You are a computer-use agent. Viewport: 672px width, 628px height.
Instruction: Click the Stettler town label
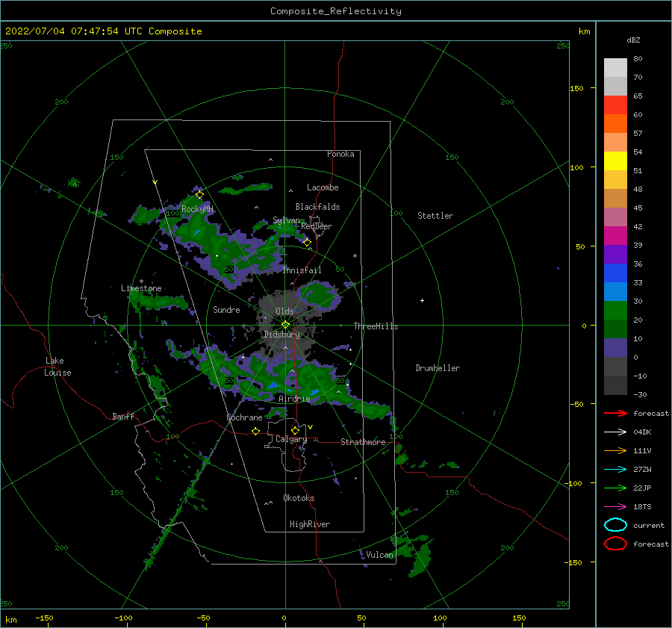click(435, 216)
